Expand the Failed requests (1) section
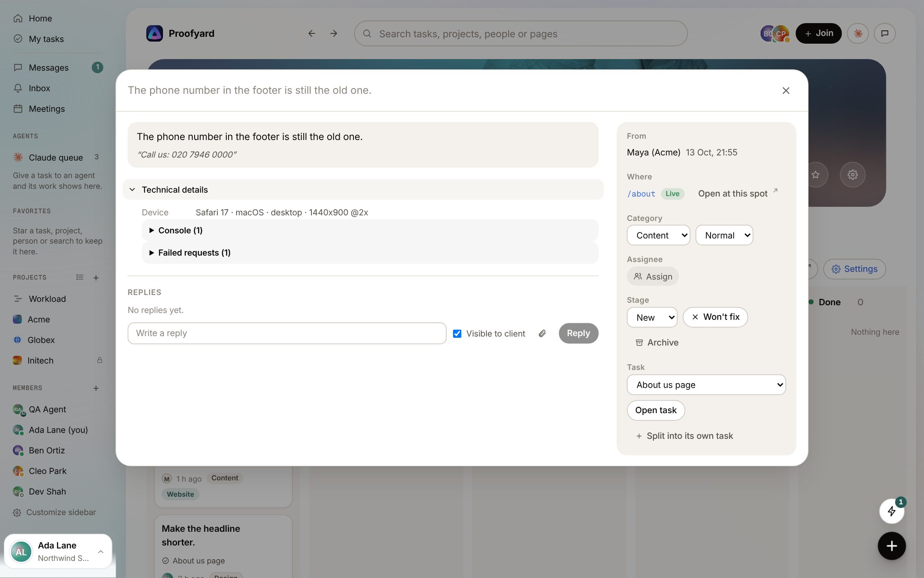Viewport: 924px width, 578px height. (370, 253)
